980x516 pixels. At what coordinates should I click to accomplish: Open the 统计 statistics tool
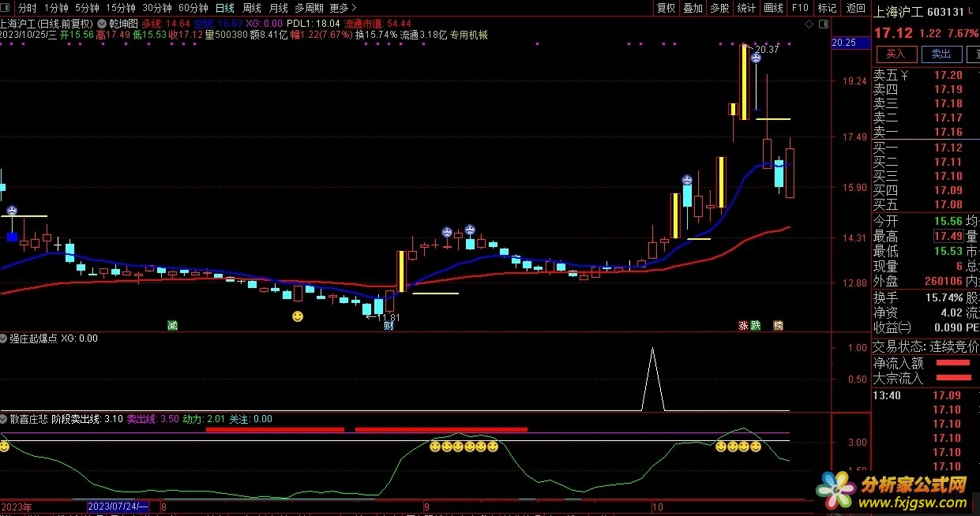click(x=746, y=8)
